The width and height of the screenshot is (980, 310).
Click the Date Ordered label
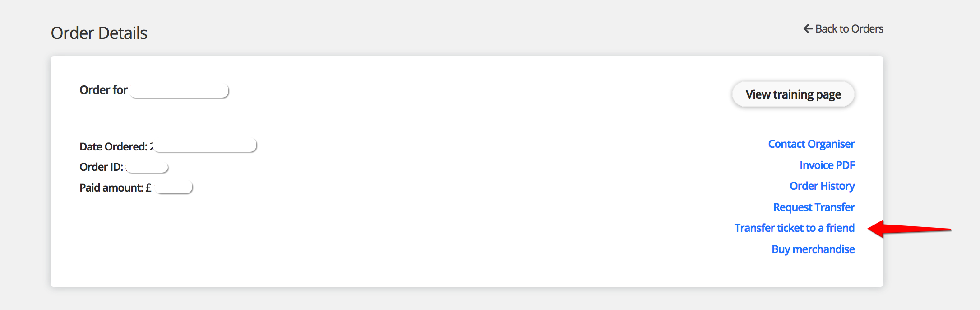[x=113, y=147]
